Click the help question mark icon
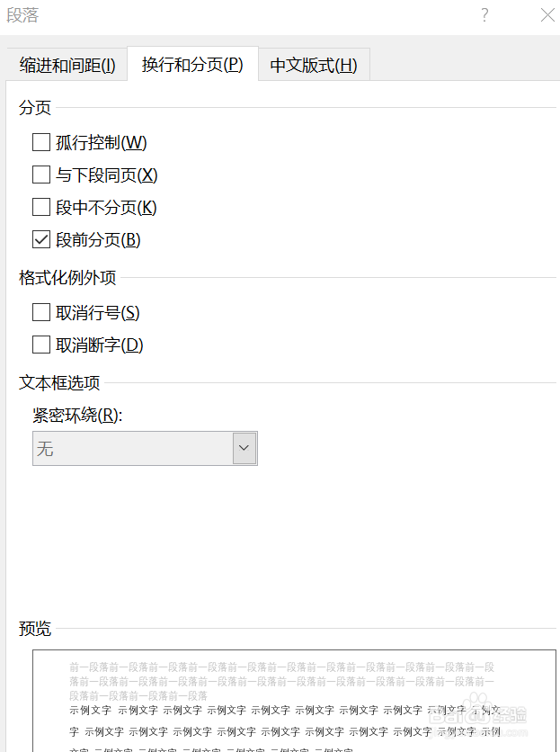This screenshot has height=752, width=560. [x=484, y=15]
